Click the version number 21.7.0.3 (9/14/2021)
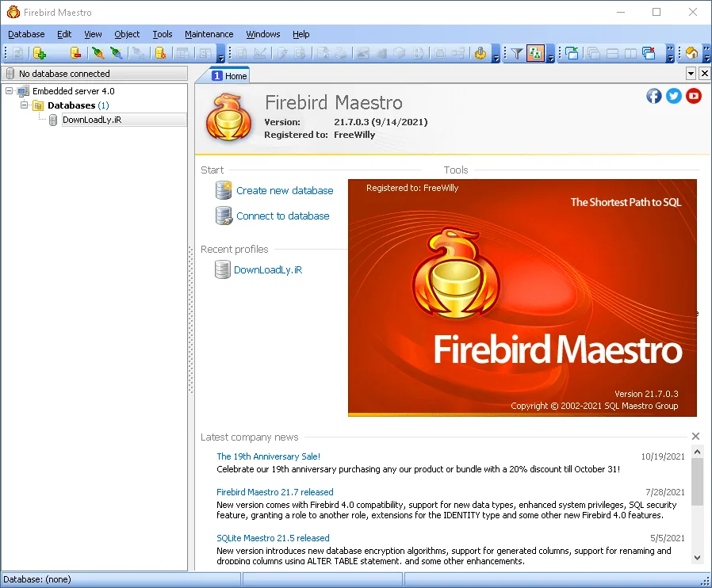The width and height of the screenshot is (712, 588). tap(381, 122)
